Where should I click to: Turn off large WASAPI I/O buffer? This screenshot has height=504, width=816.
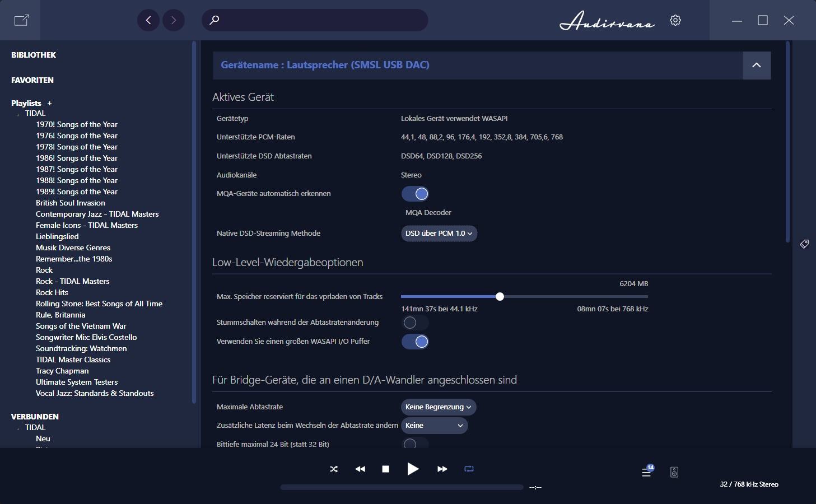(415, 342)
